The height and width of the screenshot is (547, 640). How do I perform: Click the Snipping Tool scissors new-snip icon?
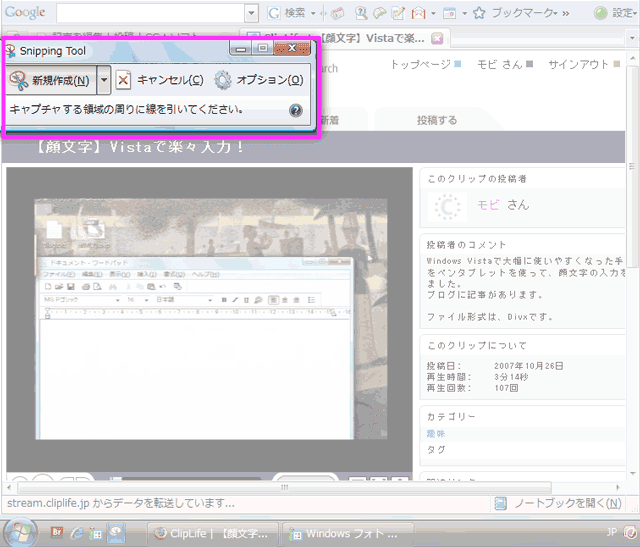(19, 80)
